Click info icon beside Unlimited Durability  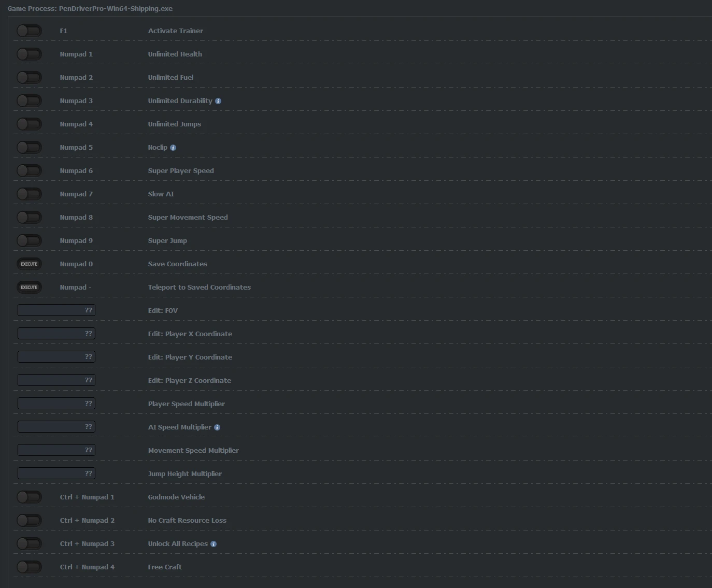click(218, 101)
